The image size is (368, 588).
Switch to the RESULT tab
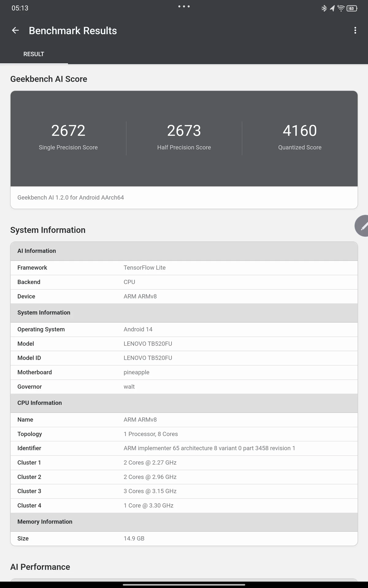click(x=34, y=54)
